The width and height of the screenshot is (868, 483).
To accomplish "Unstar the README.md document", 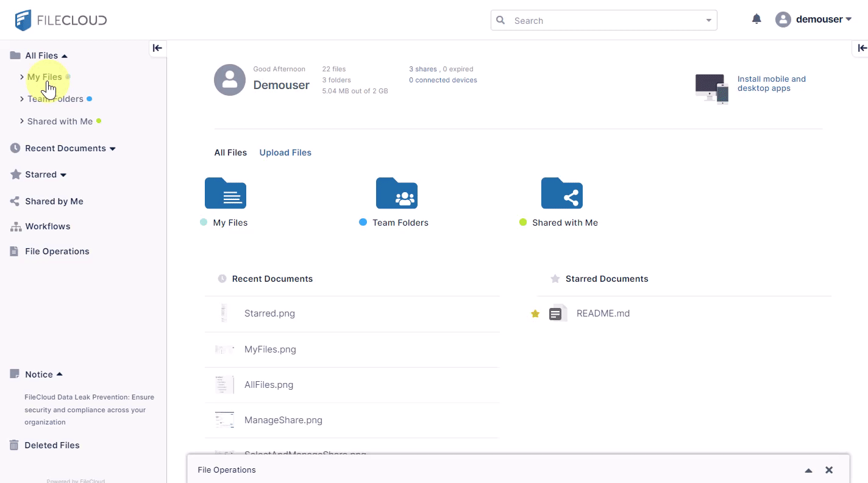I will (535, 313).
